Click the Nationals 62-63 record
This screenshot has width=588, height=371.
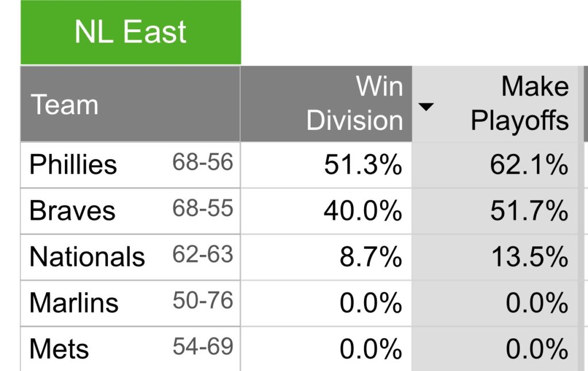click(203, 254)
